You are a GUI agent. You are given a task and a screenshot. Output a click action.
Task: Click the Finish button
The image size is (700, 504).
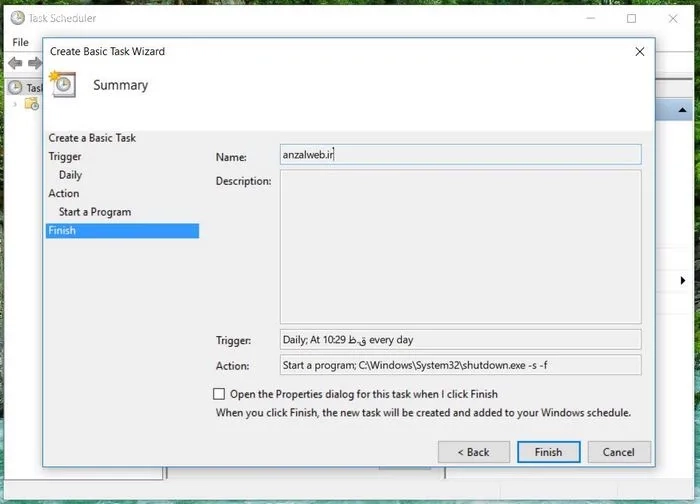(x=548, y=452)
